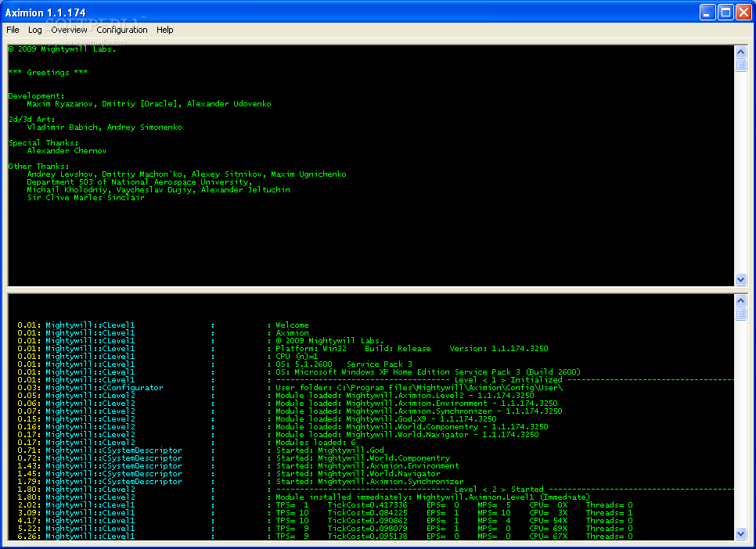
Task: Click the top pane scroll-down arrow
Action: coord(740,279)
